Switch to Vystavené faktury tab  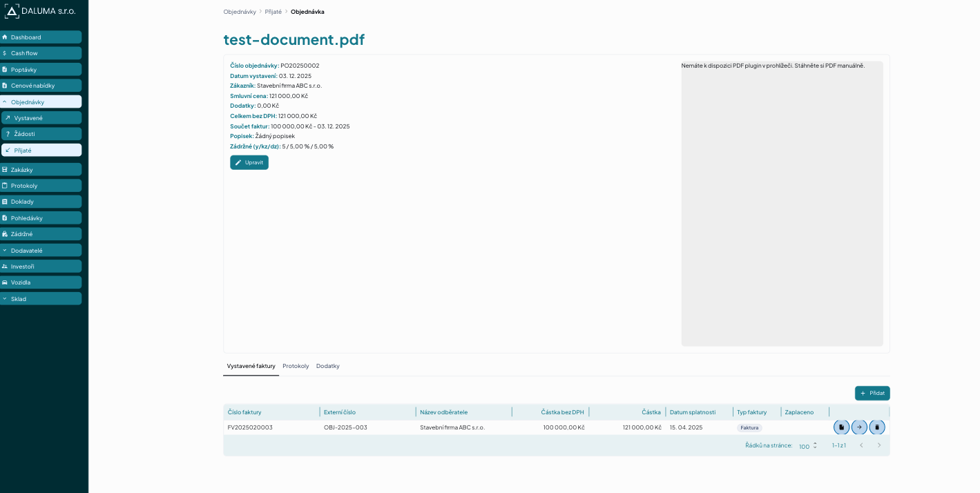[251, 366]
